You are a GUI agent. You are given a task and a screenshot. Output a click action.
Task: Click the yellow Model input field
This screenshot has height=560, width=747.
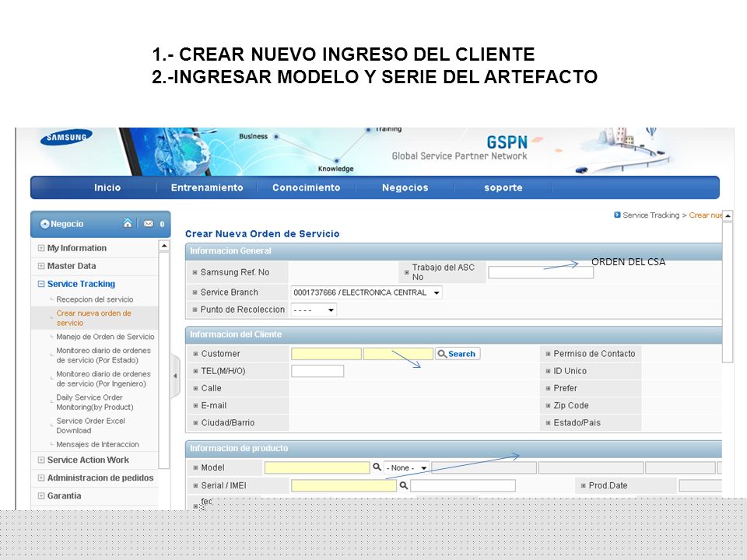tap(317, 467)
